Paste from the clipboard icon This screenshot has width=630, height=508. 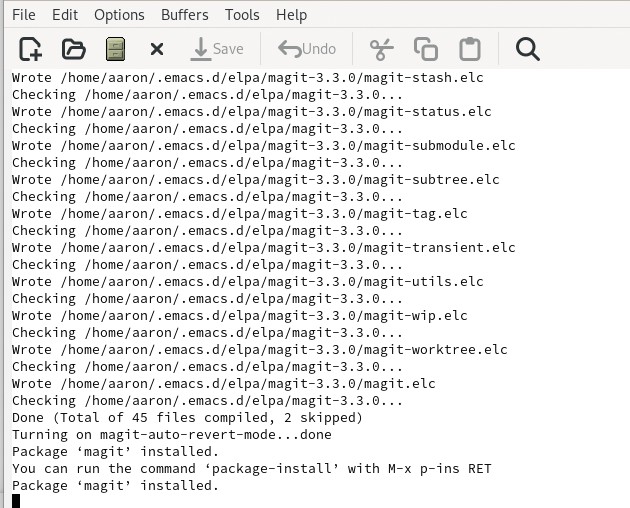470,49
